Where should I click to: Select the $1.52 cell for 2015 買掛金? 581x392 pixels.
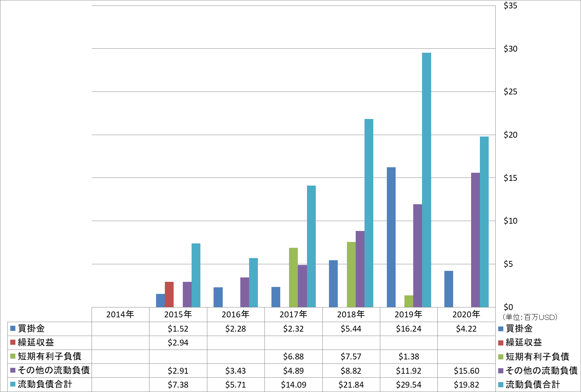(178, 329)
